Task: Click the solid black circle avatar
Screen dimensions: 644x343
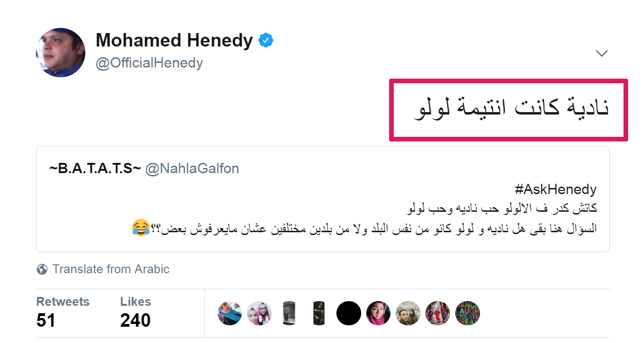Action: (349, 313)
